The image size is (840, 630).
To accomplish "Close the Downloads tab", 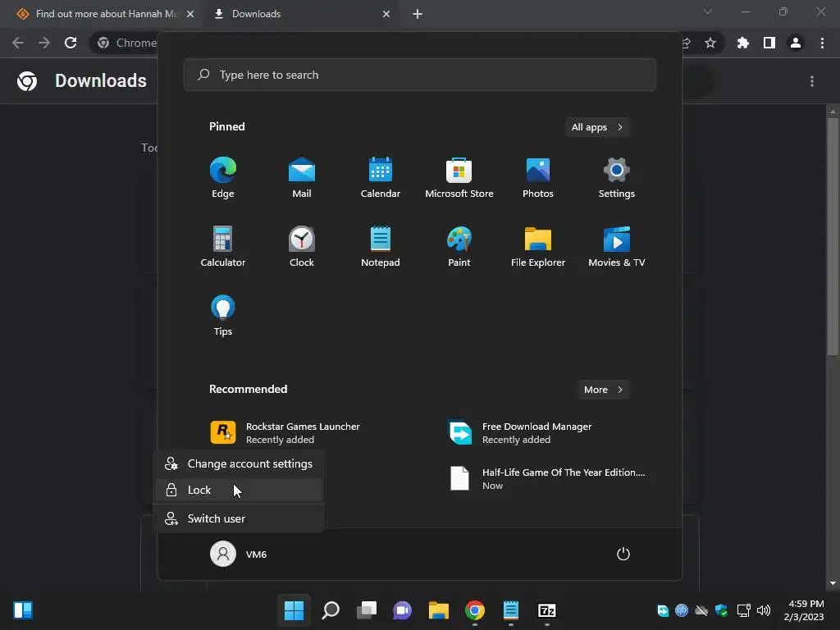I will coord(386,14).
